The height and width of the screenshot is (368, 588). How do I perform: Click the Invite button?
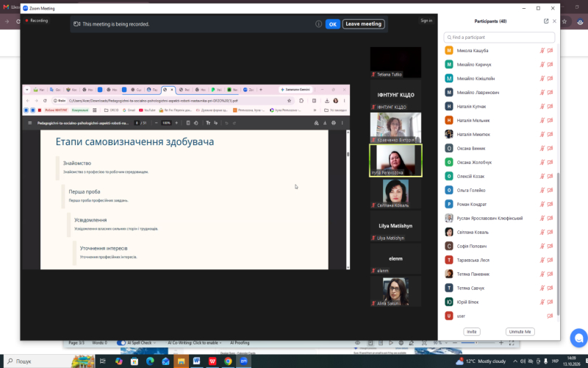(471, 332)
